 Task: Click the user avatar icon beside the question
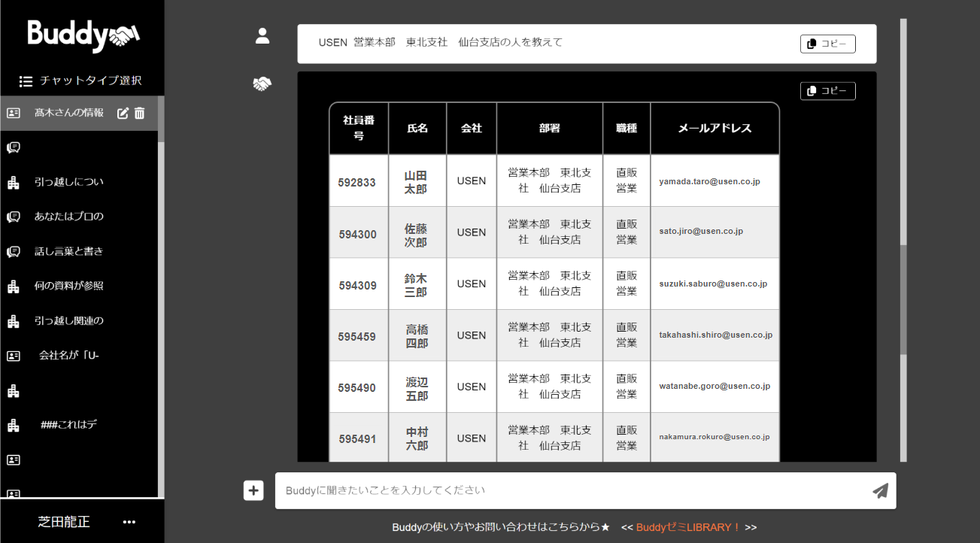[x=262, y=36]
